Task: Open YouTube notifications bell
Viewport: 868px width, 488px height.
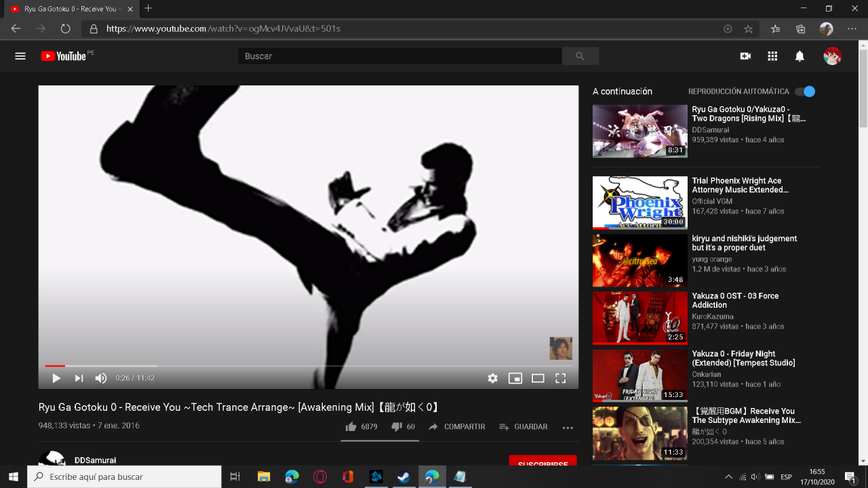Action: pos(800,56)
